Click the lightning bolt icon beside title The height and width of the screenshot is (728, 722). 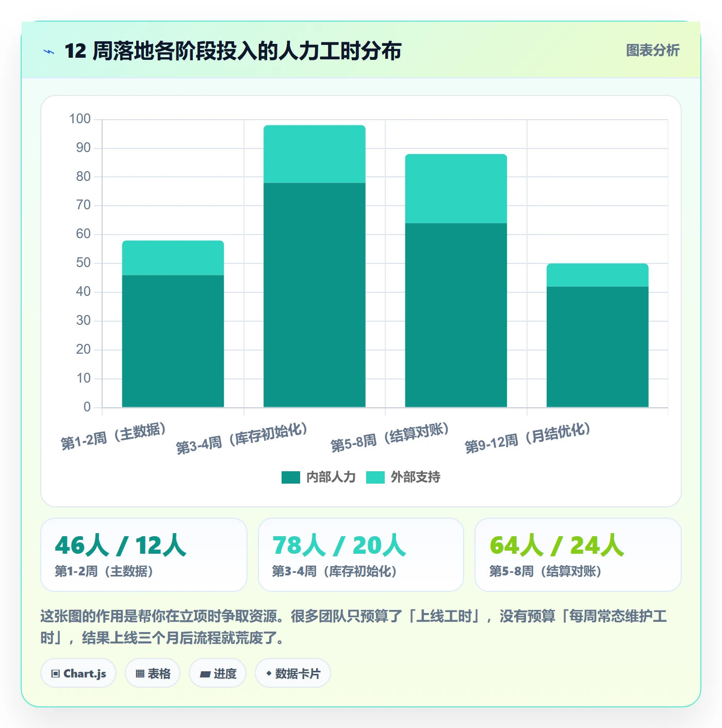(49, 52)
